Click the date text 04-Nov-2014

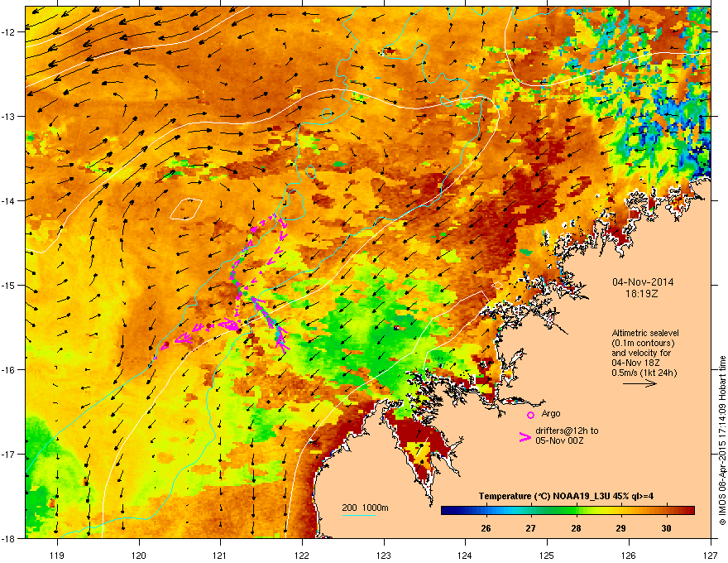pyautogui.click(x=643, y=282)
